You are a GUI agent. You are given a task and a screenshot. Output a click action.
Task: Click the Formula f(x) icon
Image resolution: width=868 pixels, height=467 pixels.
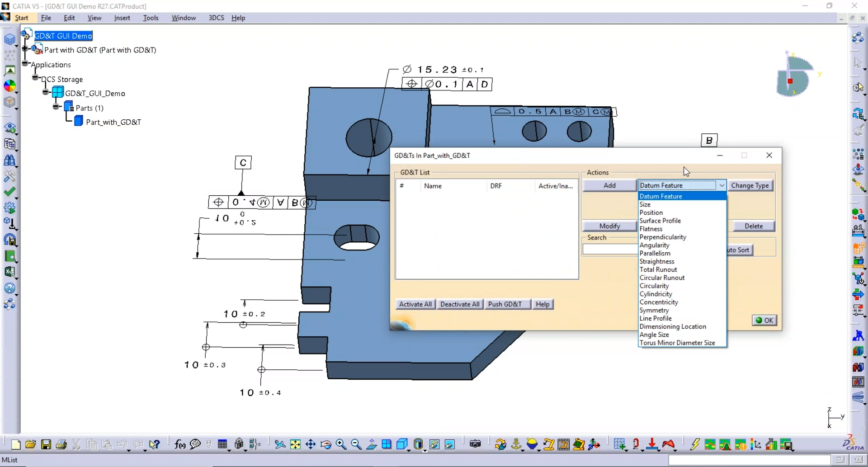pyautogui.click(x=179, y=444)
